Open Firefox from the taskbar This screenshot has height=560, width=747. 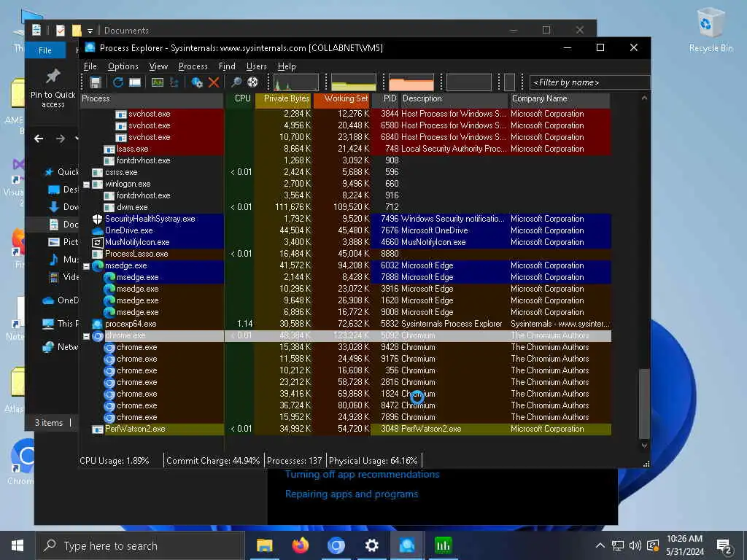[300, 545]
